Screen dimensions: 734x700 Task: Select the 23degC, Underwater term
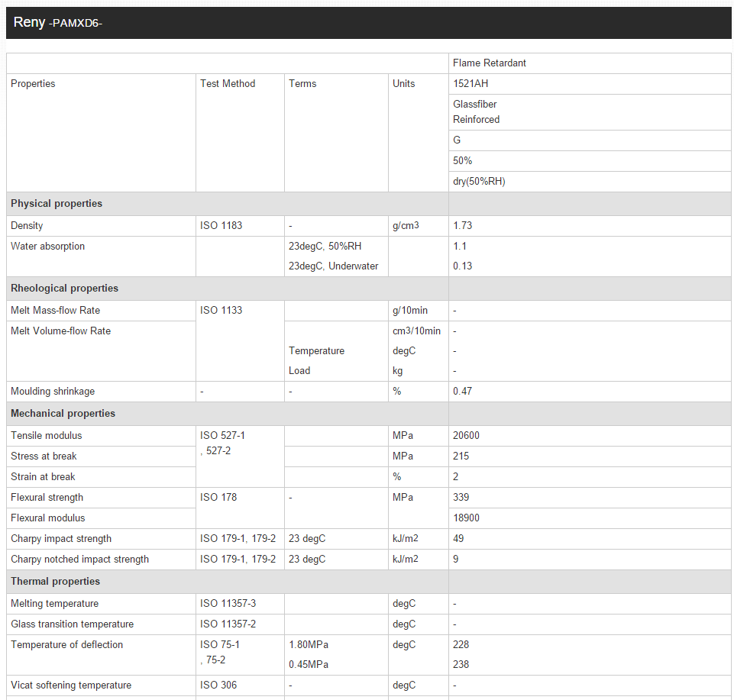click(x=333, y=266)
